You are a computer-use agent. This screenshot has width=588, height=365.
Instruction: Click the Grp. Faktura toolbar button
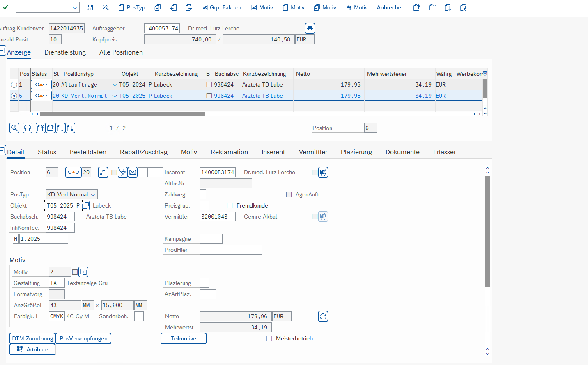(x=221, y=7)
